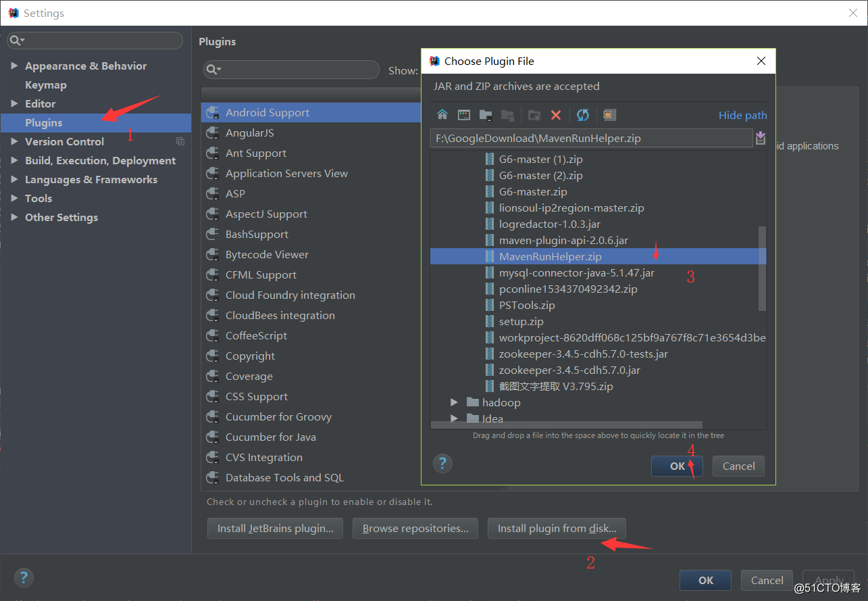Select Cucumber for Groovy plugin row
Screen dimensions: 868x601
[311, 416]
